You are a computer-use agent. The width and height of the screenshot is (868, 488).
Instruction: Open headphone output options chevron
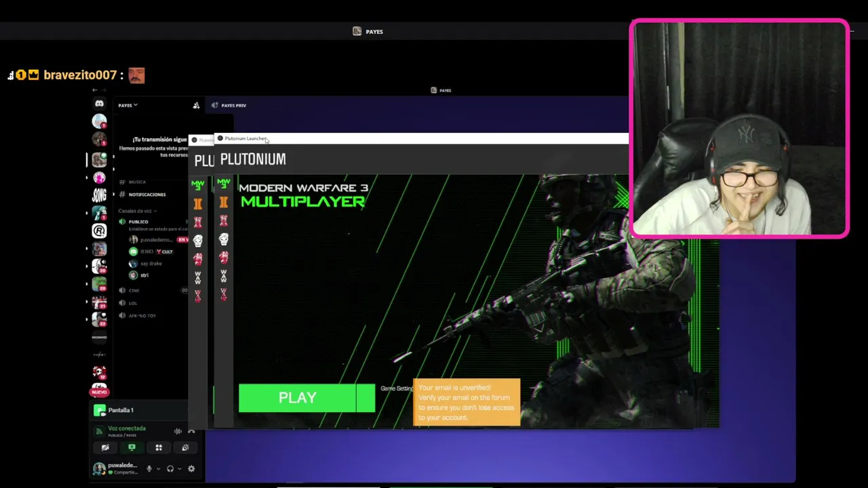point(180,468)
